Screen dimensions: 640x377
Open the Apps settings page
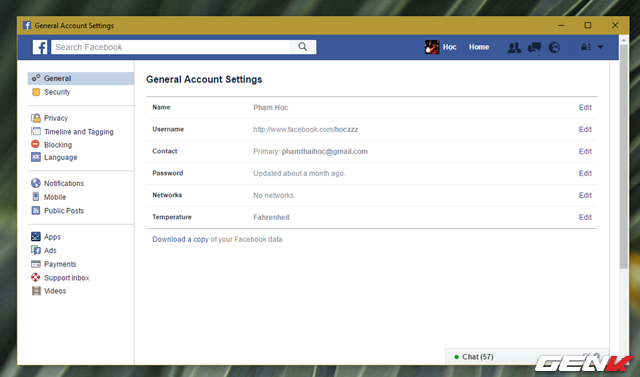click(x=52, y=237)
